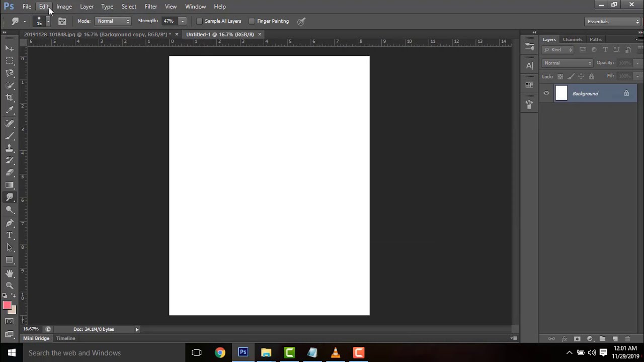Open the Layers panel flyout menu

click(639, 39)
